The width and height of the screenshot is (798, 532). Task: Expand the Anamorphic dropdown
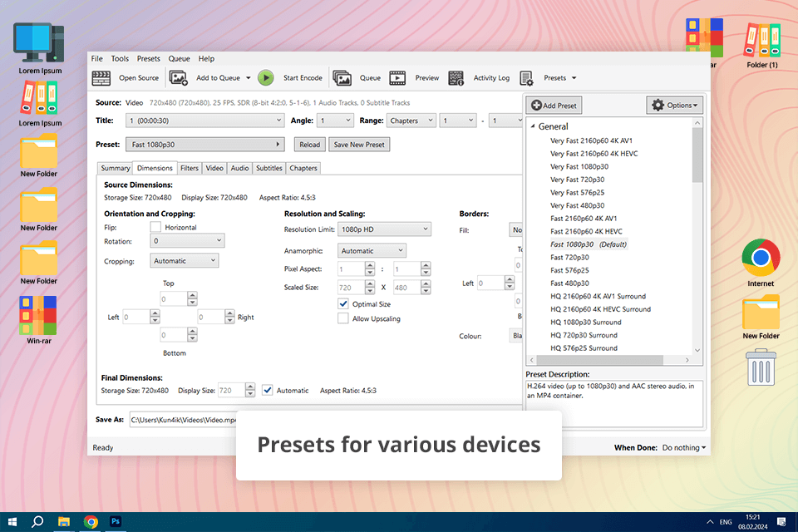coord(372,250)
